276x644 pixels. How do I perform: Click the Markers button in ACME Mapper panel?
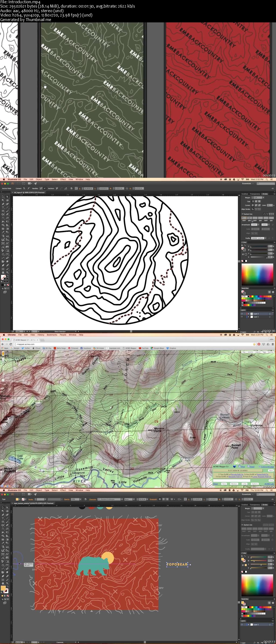click(234, 484)
